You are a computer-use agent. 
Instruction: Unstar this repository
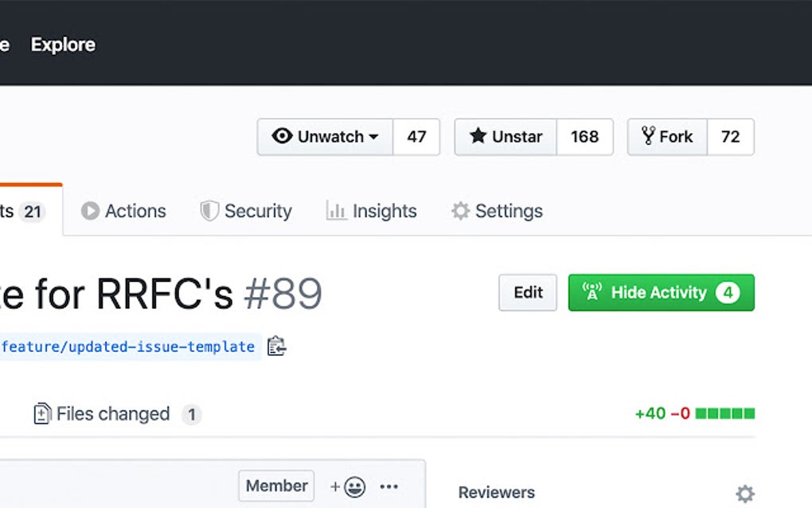pyautogui.click(x=506, y=137)
